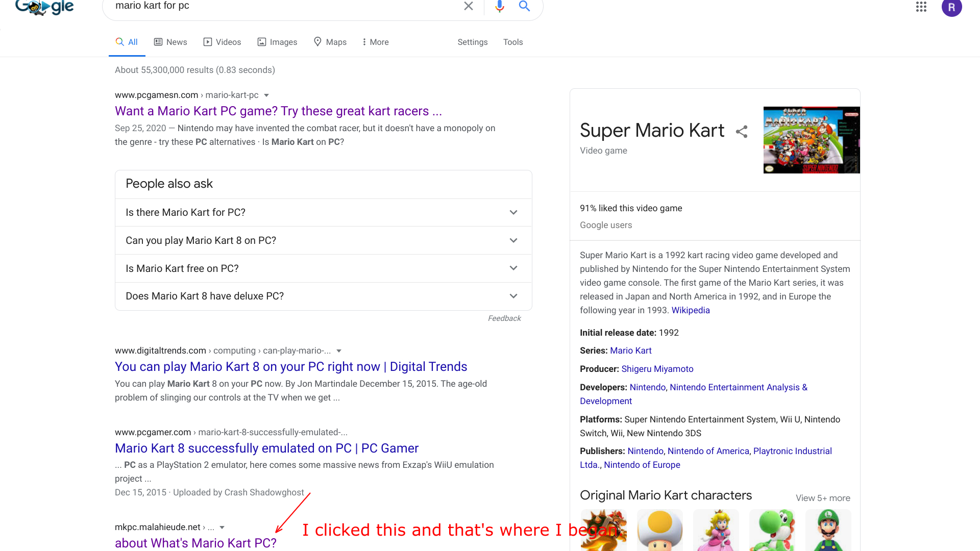Open dropdown arrow next to digitaltrends.com URL

(339, 351)
